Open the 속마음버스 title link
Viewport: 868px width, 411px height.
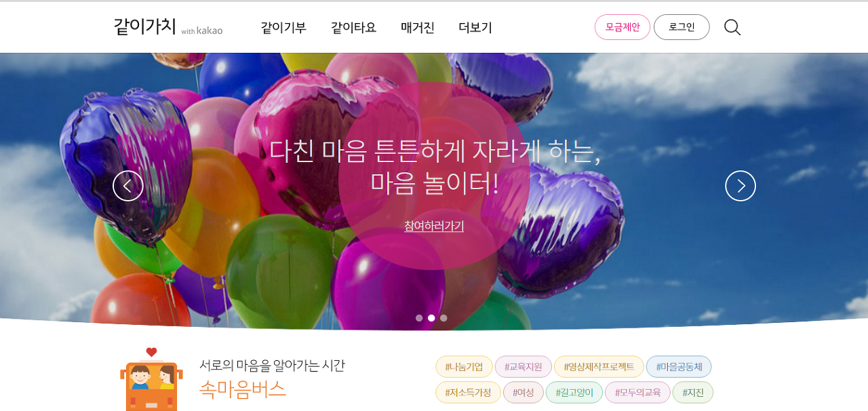pyautogui.click(x=243, y=389)
